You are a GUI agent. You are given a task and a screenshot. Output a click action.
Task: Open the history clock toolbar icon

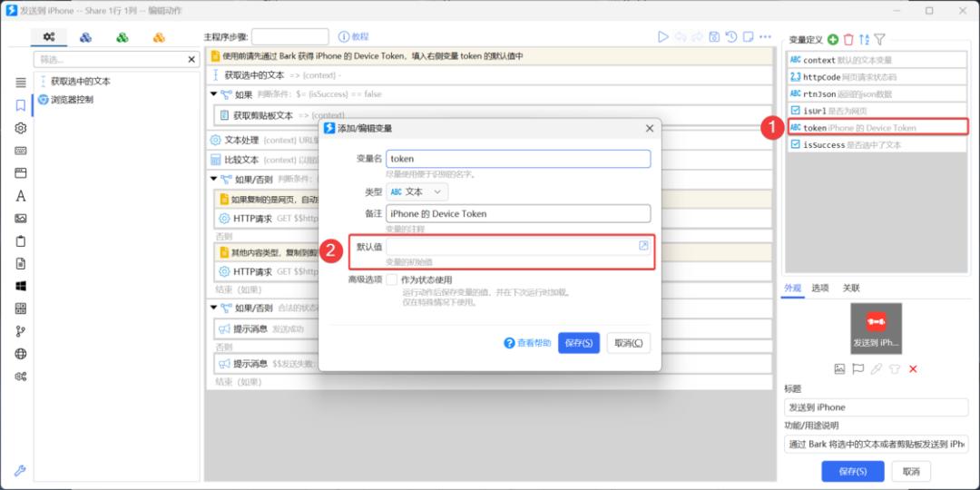[x=731, y=37]
